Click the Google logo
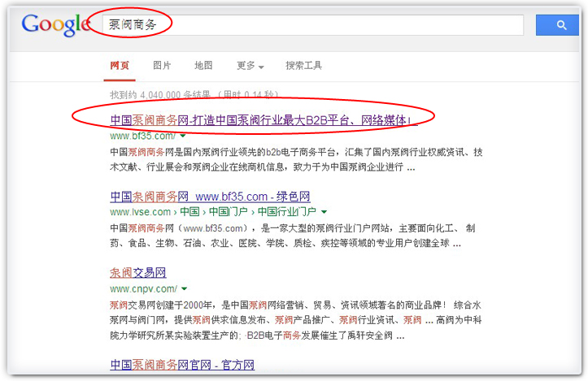Image resolution: width=588 pixels, height=381 pixels. point(55,24)
